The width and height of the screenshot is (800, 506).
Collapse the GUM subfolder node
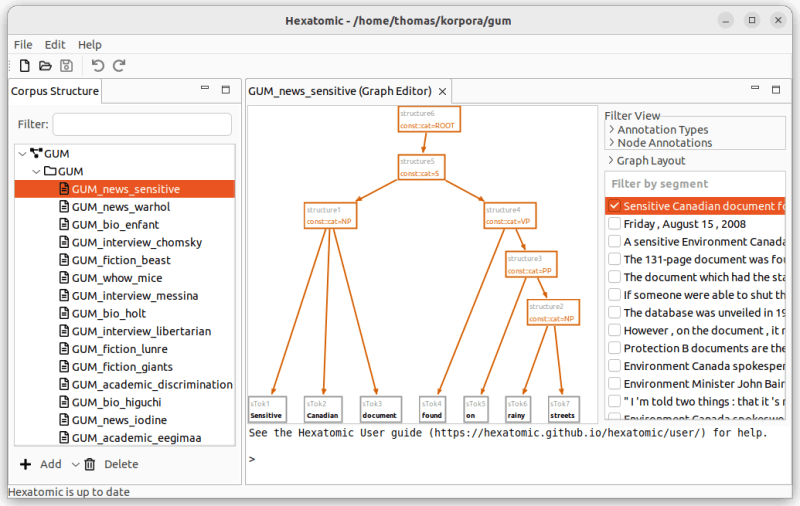tap(36, 171)
